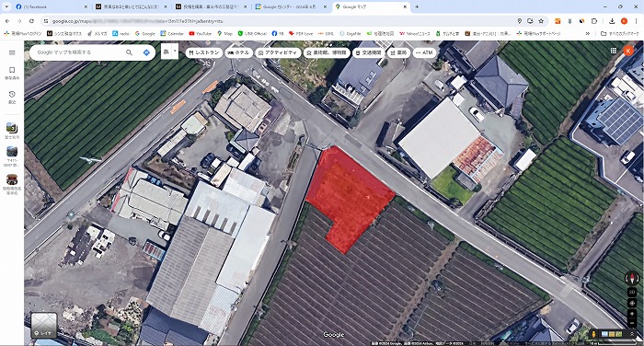Click the show-your-location target button
The image size is (644, 346).
pyautogui.click(x=632, y=304)
